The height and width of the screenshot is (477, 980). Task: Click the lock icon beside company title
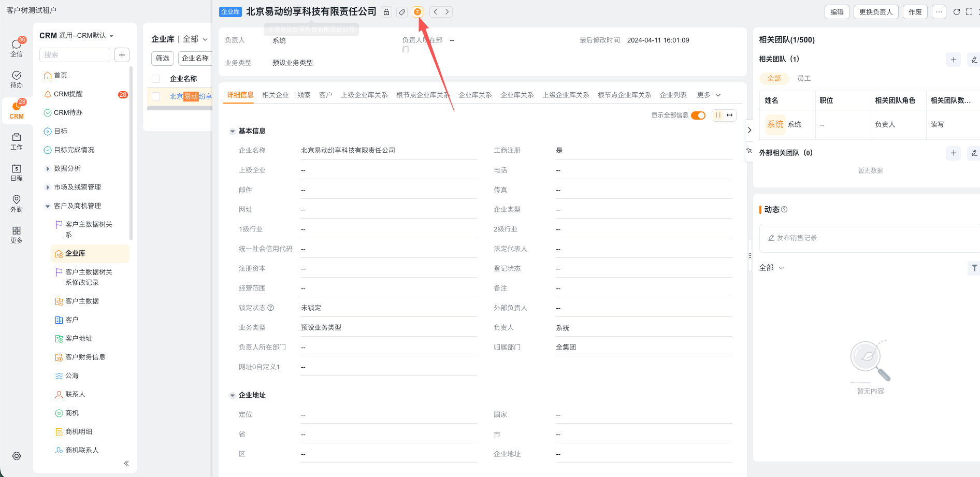[386, 12]
